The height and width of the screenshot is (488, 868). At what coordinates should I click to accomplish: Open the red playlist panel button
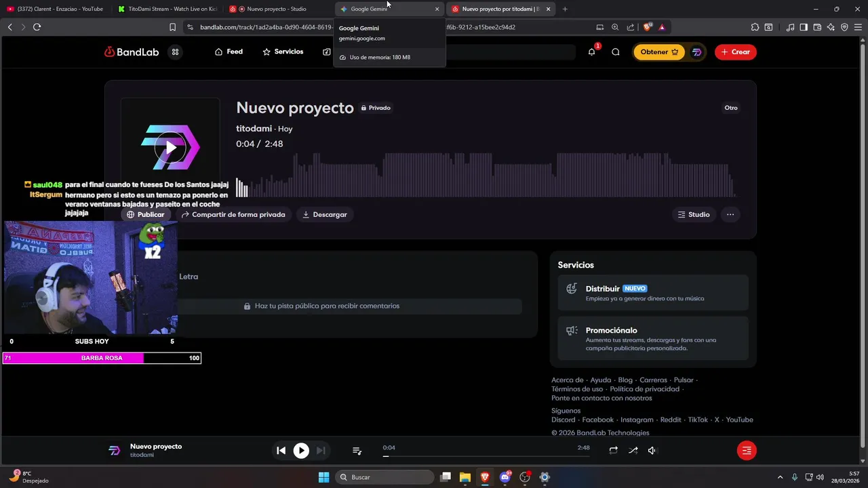pos(747,450)
